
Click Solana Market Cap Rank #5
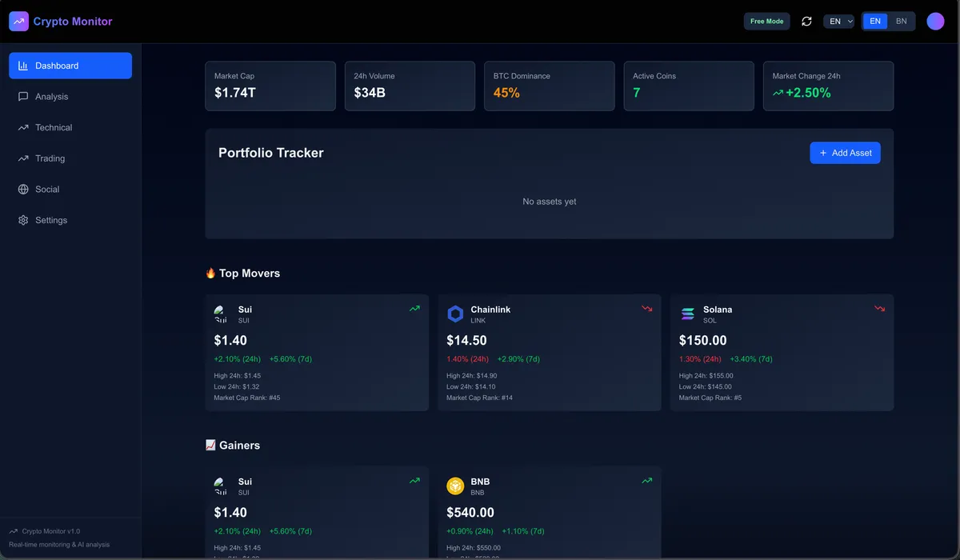710,398
